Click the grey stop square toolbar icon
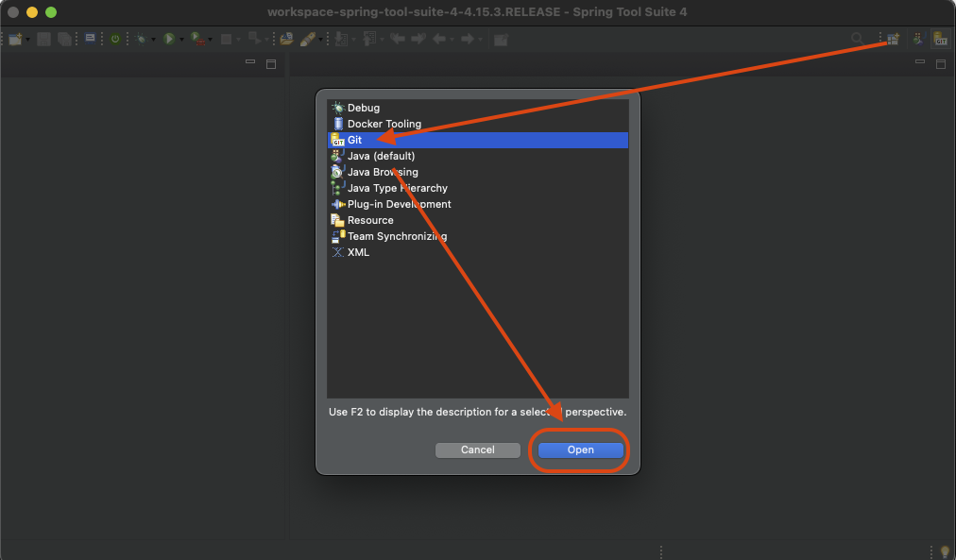 (x=226, y=39)
